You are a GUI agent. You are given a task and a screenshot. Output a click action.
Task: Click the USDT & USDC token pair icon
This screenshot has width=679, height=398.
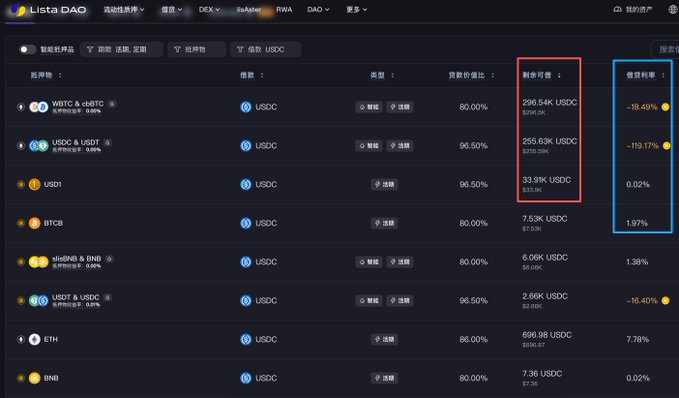click(39, 301)
